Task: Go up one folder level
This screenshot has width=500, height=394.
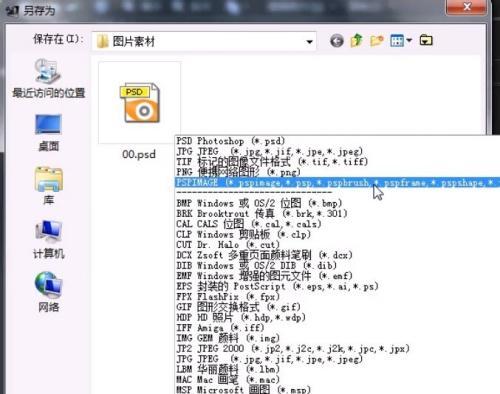Action: click(356, 40)
